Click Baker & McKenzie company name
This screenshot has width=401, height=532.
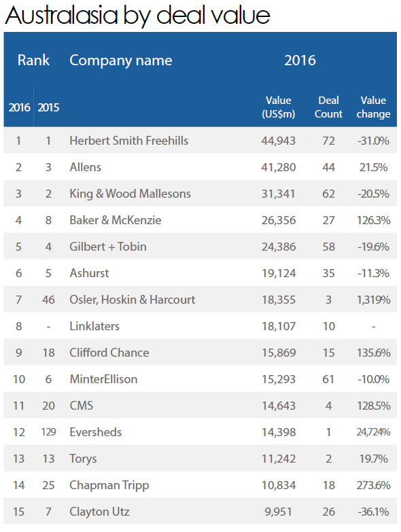click(116, 220)
